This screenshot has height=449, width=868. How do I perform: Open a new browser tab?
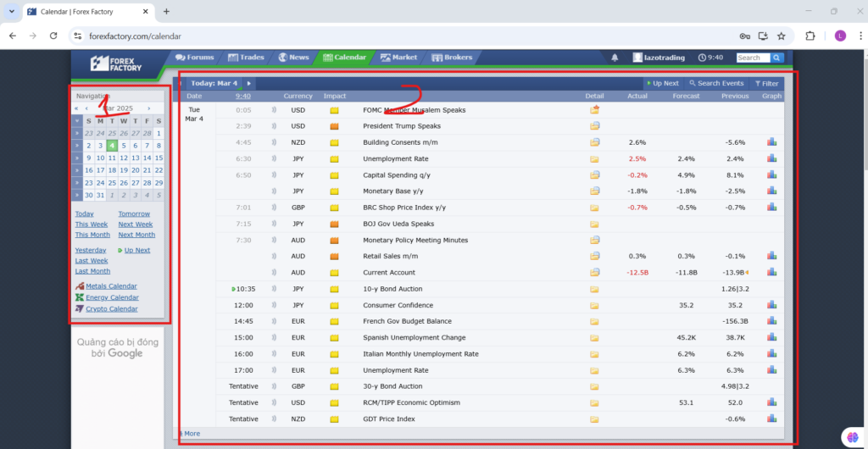(167, 12)
